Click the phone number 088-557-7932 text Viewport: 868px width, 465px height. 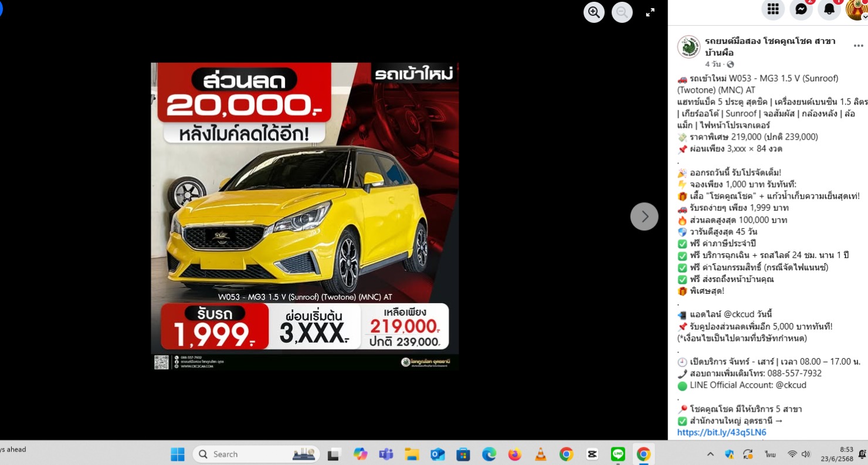click(x=795, y=374)
